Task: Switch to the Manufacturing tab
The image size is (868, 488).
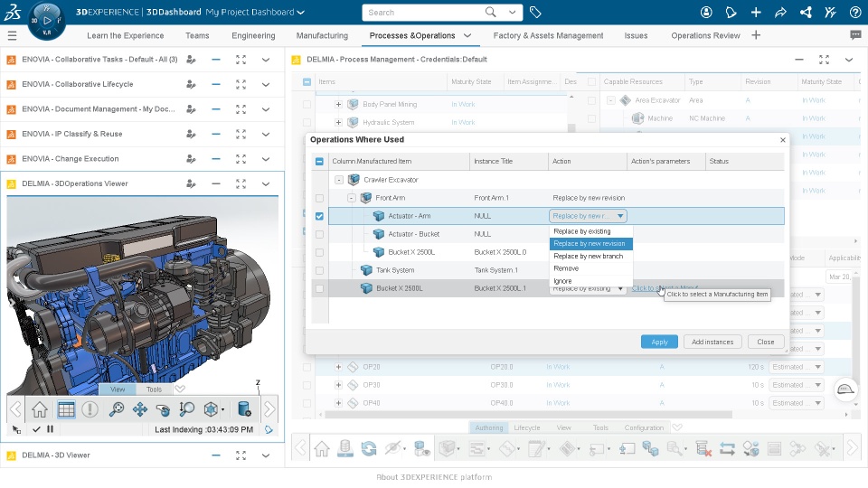Action: [322, 35]
